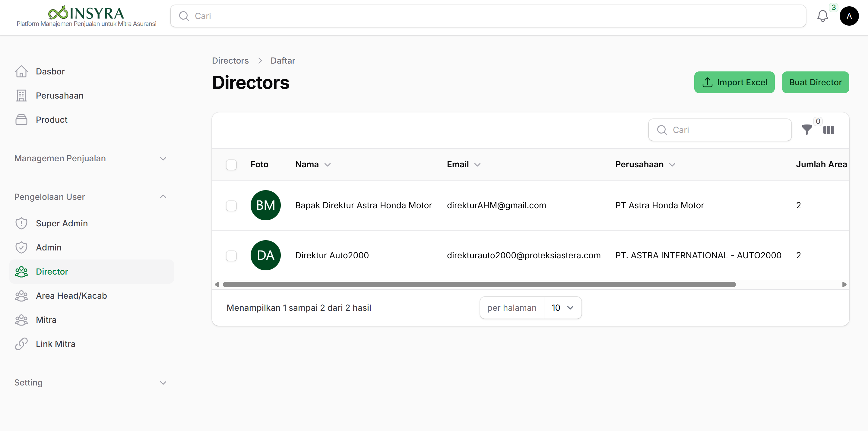The height and width of the screenshot is (431, 868).
Task: Click the DA avatar photo
Action: click(x=265, y=255)
